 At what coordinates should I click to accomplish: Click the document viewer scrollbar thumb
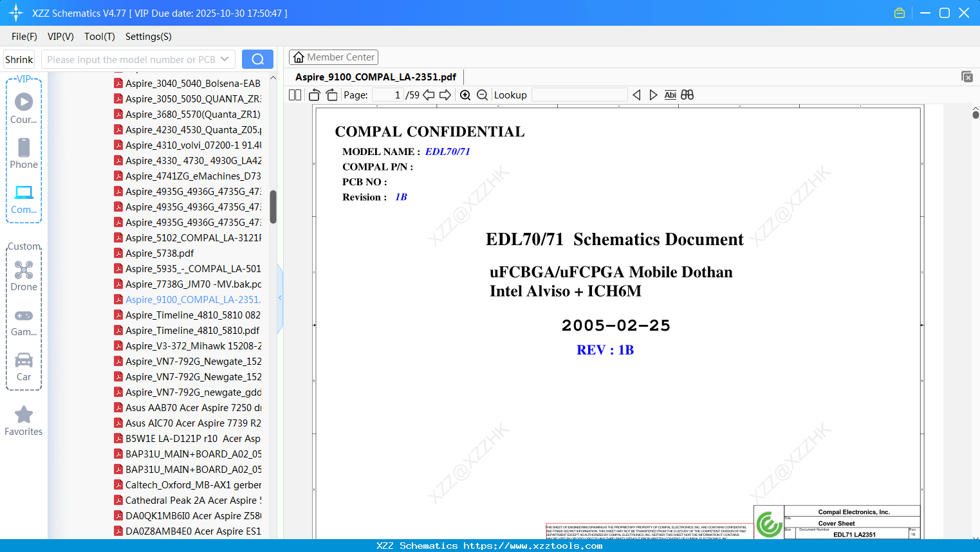pos(975,115)
